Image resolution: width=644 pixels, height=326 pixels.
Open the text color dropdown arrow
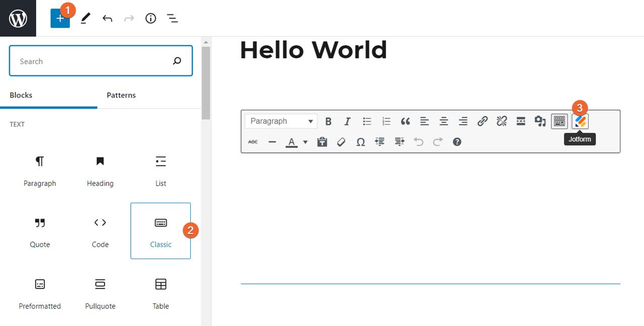(305, 142)
